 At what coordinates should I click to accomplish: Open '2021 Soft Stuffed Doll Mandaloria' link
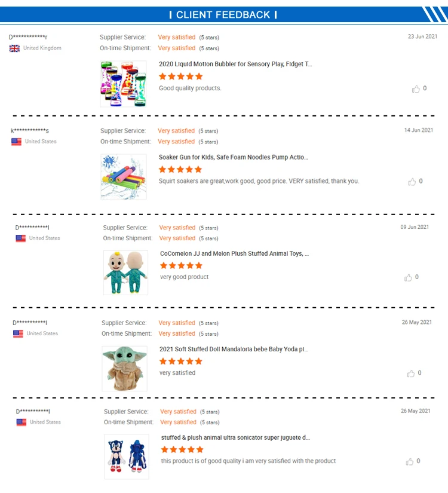[x=234, y=349]
